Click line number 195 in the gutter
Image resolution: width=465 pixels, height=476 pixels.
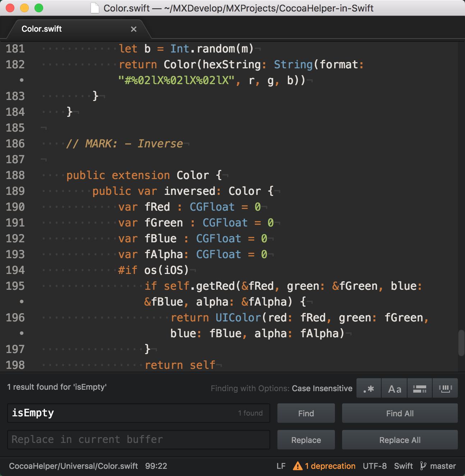pos(15,286)
